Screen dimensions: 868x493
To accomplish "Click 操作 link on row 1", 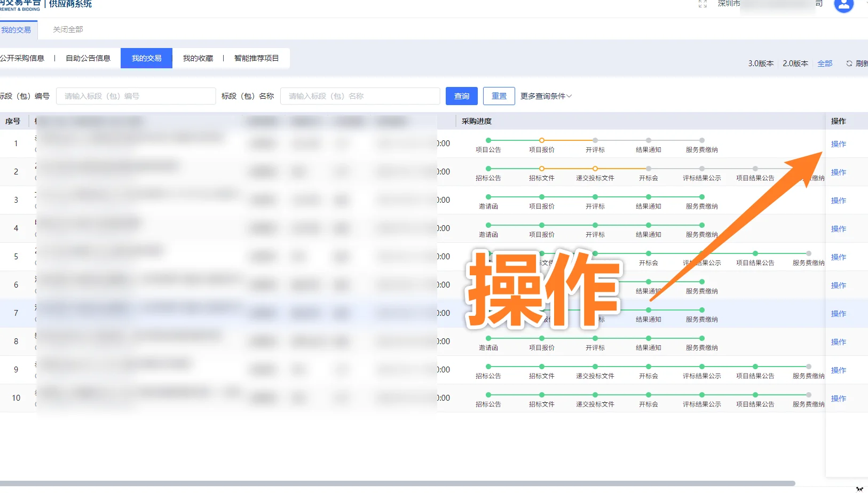I will point(838,144).
